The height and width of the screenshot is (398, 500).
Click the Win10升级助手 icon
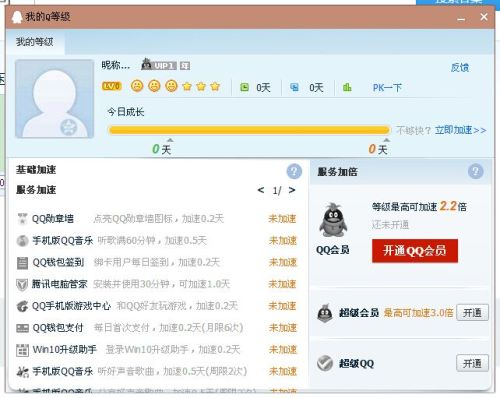pyautogui.click(x=22, y=350)
